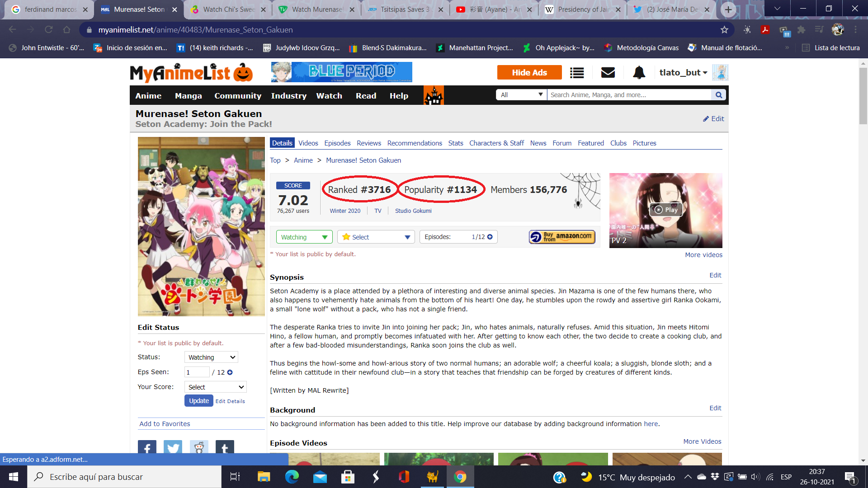The height and width of the screenshot is (488, 868).
Task: Switch to the ferdinand marcos tab
Action: click(50, 9)
